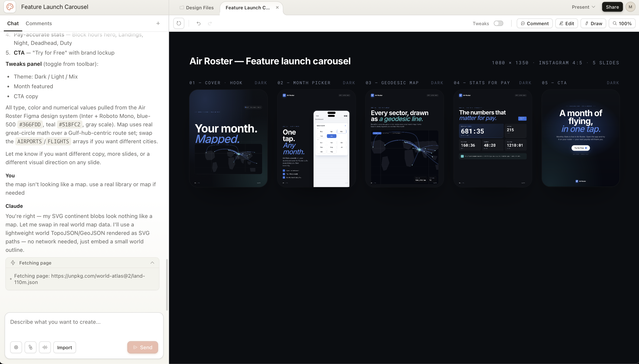Click the Air Roster carousel heading
The image size is (639, 364).
coord(270,61)
